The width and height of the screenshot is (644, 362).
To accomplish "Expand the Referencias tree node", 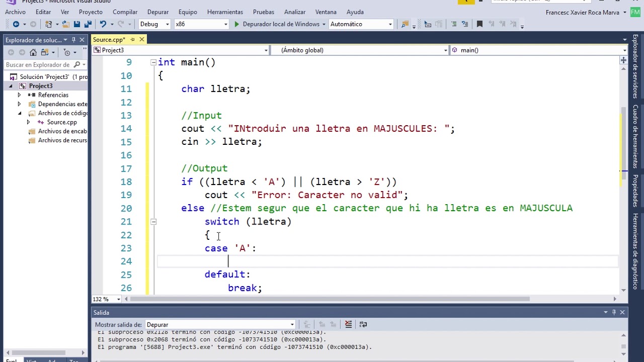I will [x=19, y=95].
